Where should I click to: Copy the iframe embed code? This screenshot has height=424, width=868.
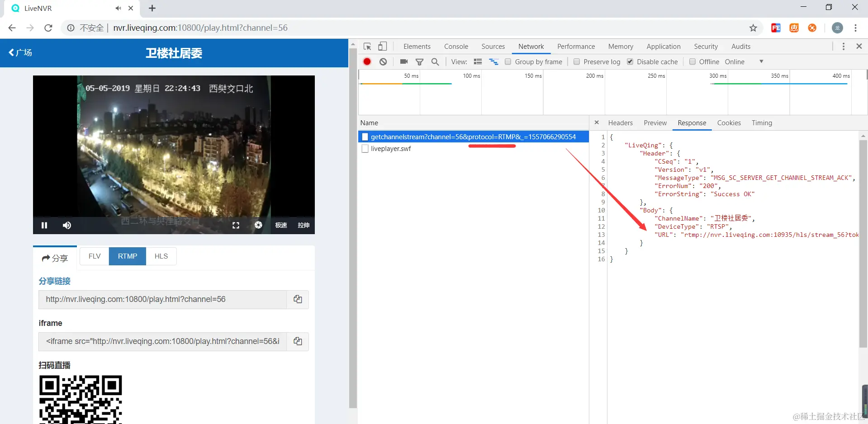tap(298, 341)
